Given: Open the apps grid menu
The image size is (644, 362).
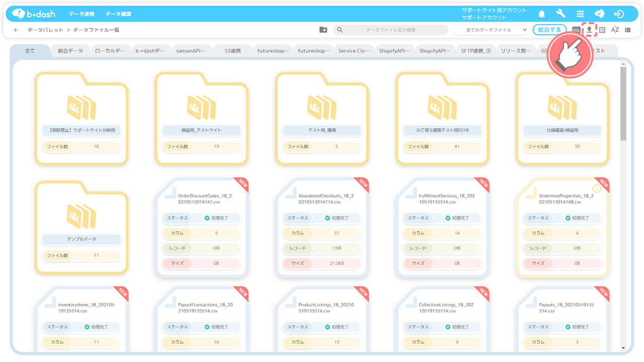Looking at the screenshot, I should click(x=580, y=14).
